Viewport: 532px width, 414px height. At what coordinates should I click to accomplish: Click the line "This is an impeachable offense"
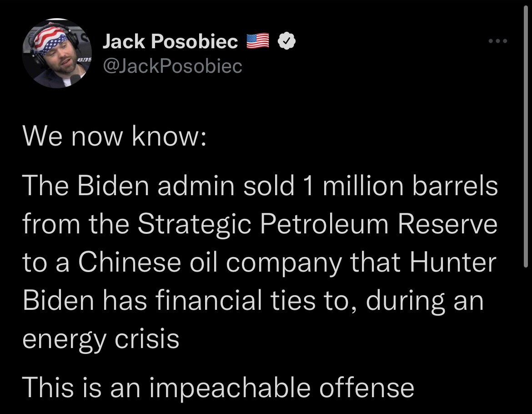click(x=218, y=387)
